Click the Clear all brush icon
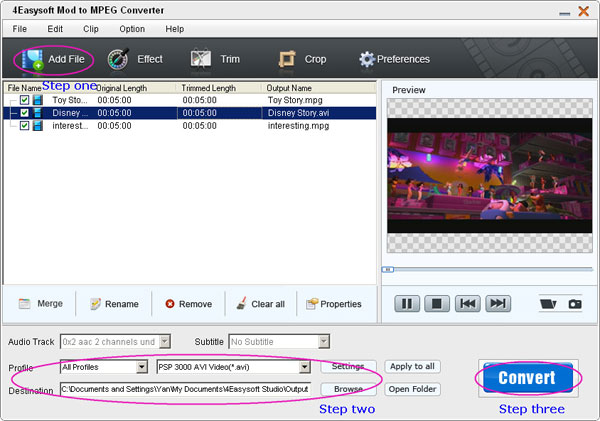The height and width of the screenshot is (421, 600). click(241, 304)
